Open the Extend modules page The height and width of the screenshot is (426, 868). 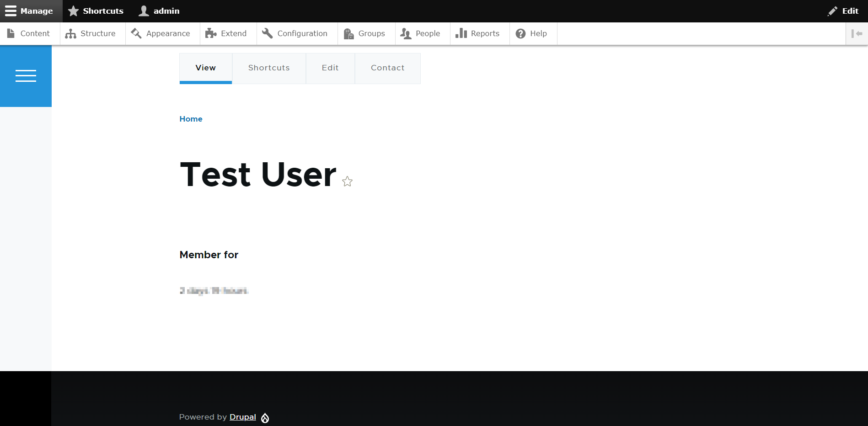(226, 33)
